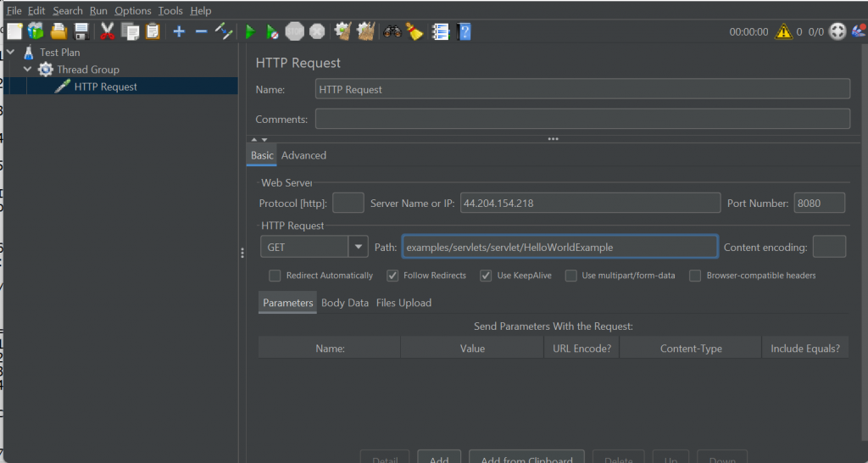
Task: Switch to the Advanced tab
Action: [x=303, y=155]
